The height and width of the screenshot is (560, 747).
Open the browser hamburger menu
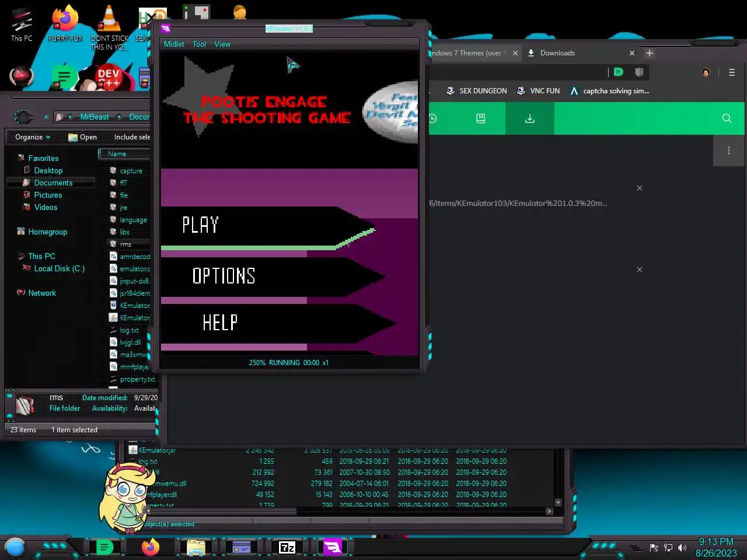tap(731, 72)
